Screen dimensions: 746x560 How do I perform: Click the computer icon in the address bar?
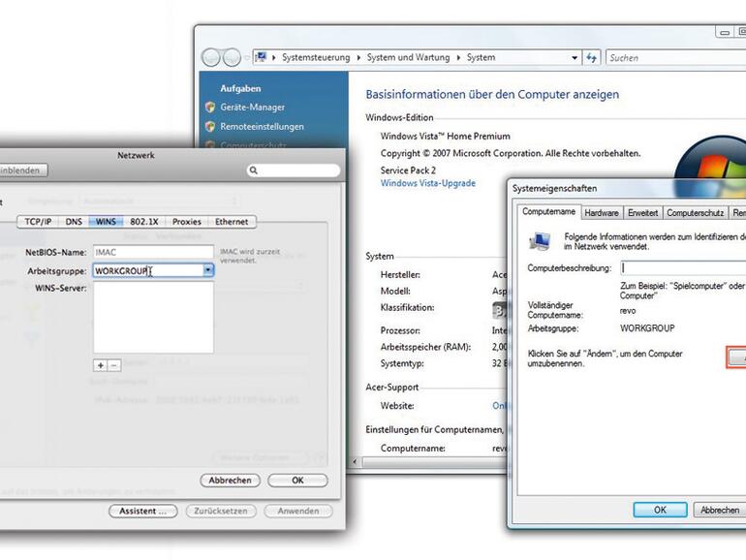(261, 57)
